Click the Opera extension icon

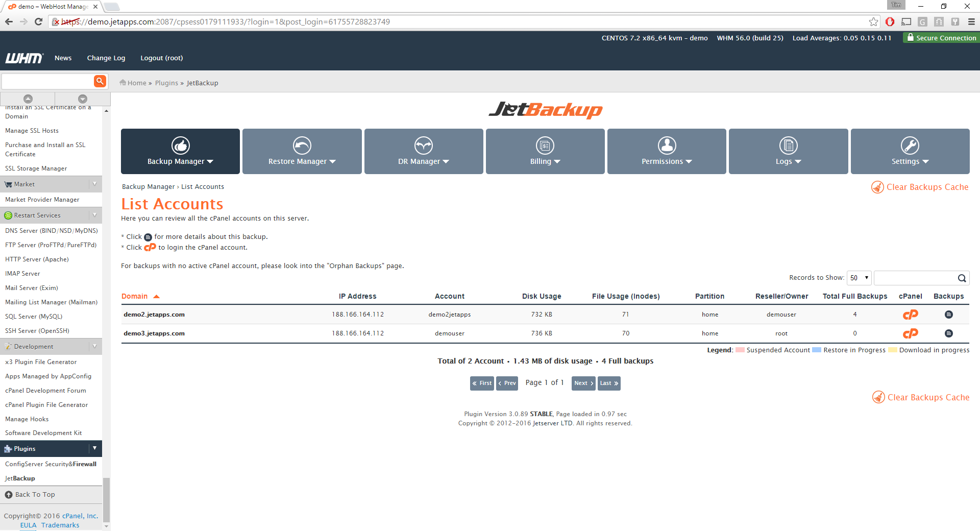coord(890,21)
